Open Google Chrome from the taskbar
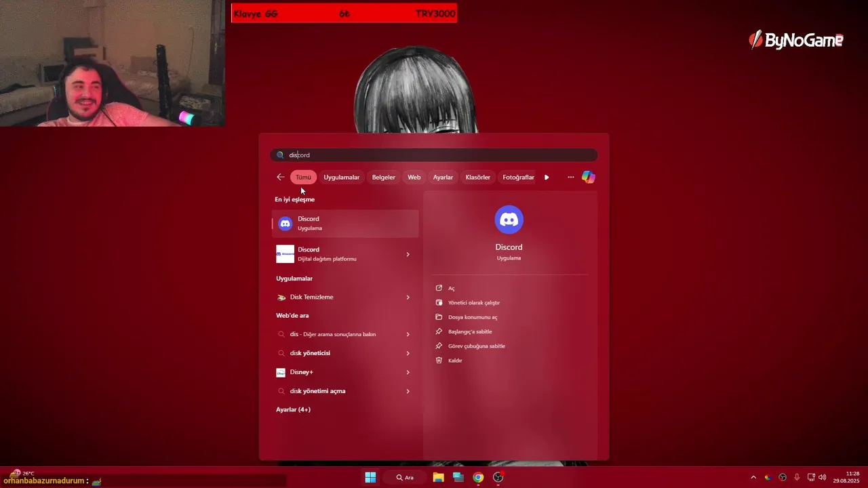 pos(478,477)
